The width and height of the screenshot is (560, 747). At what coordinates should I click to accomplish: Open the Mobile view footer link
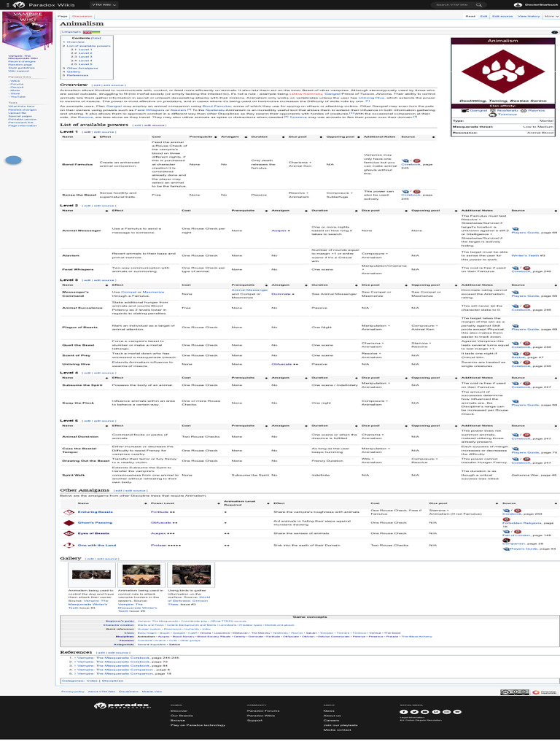(152, 692)
